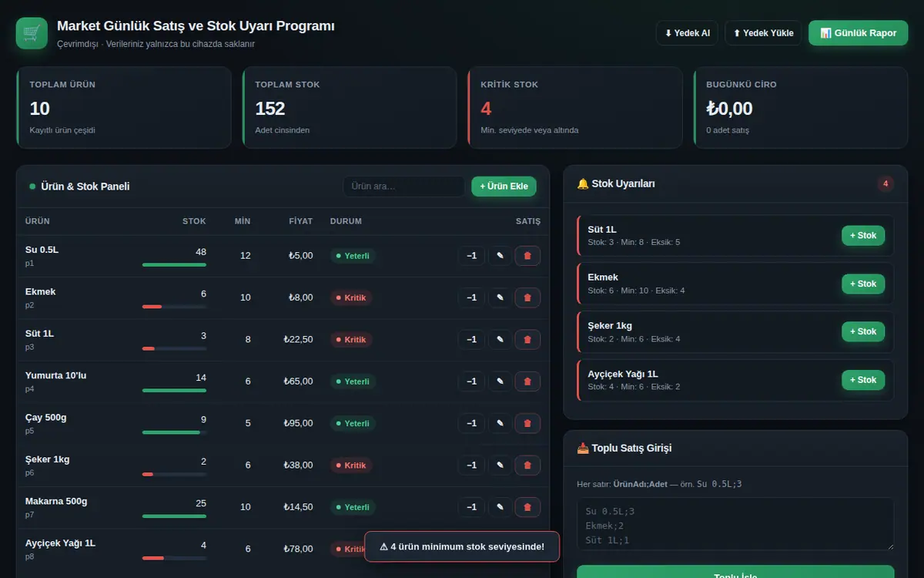The image size is (924, 578).
Task: Edit the Makarna 500g product entry
Action: (500, 507)
